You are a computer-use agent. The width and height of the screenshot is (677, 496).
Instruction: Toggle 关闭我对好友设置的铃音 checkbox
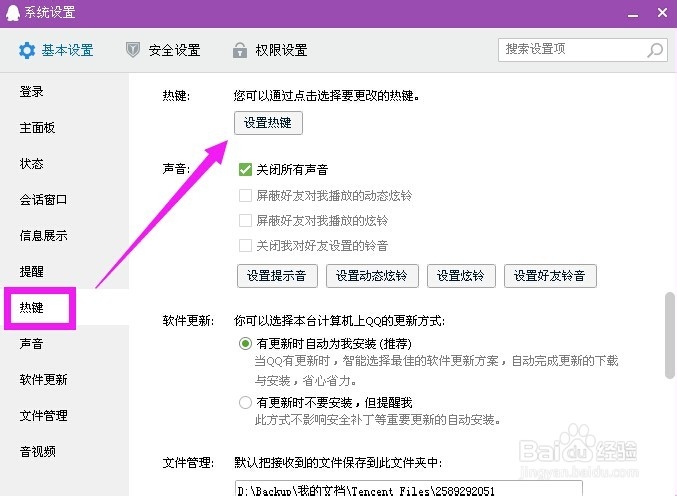(x=245, y=246)
